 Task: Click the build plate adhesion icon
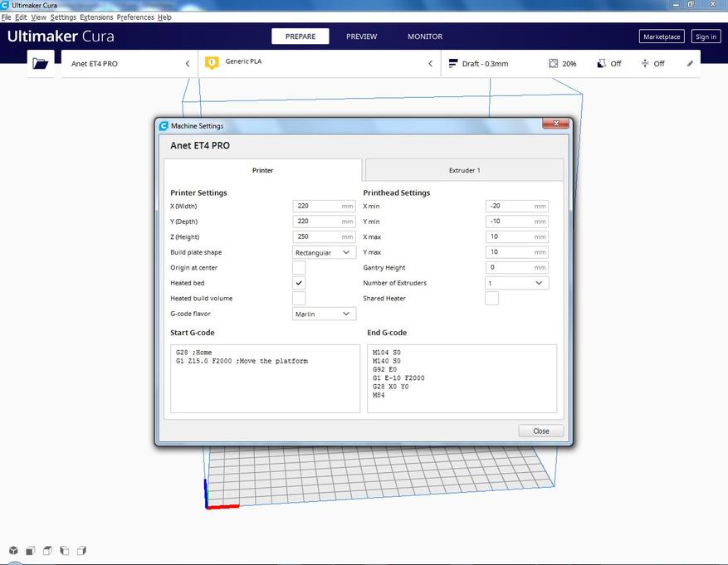point(644,64)
